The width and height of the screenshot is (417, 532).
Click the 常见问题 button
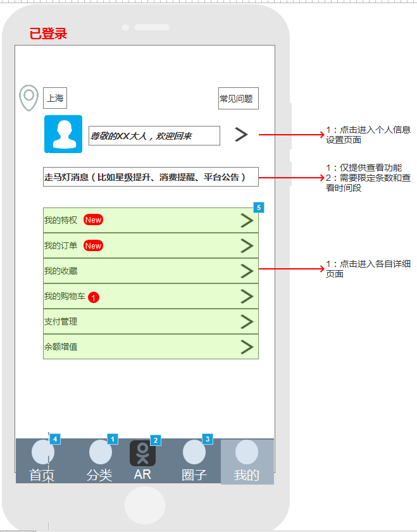pos(238,99)
